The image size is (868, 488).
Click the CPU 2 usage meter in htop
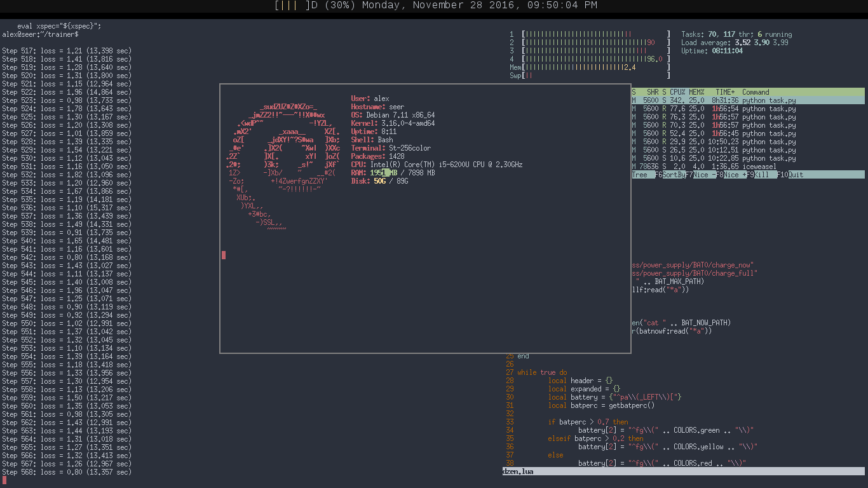[x=590, y=43]
